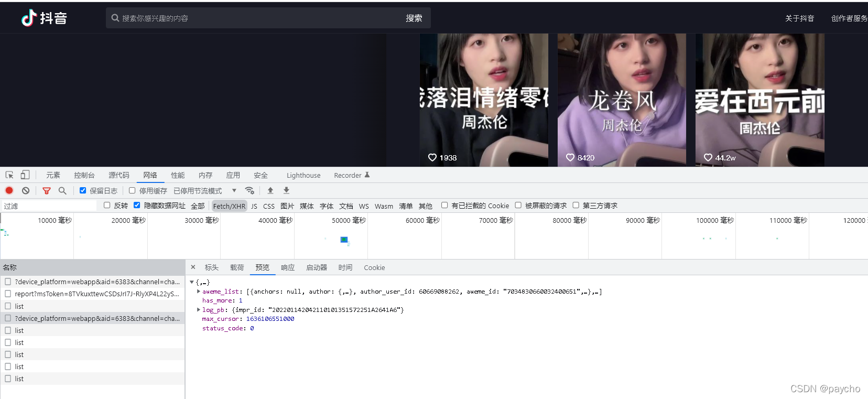The image size is (868, 399).
Task: Expand the log_pb object
Action: point(199,309)
